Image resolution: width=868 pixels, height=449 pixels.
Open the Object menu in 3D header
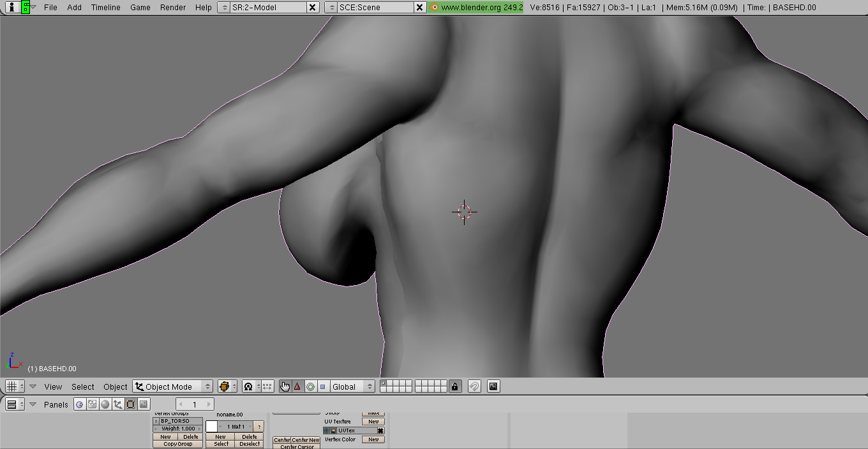[116, 386]
